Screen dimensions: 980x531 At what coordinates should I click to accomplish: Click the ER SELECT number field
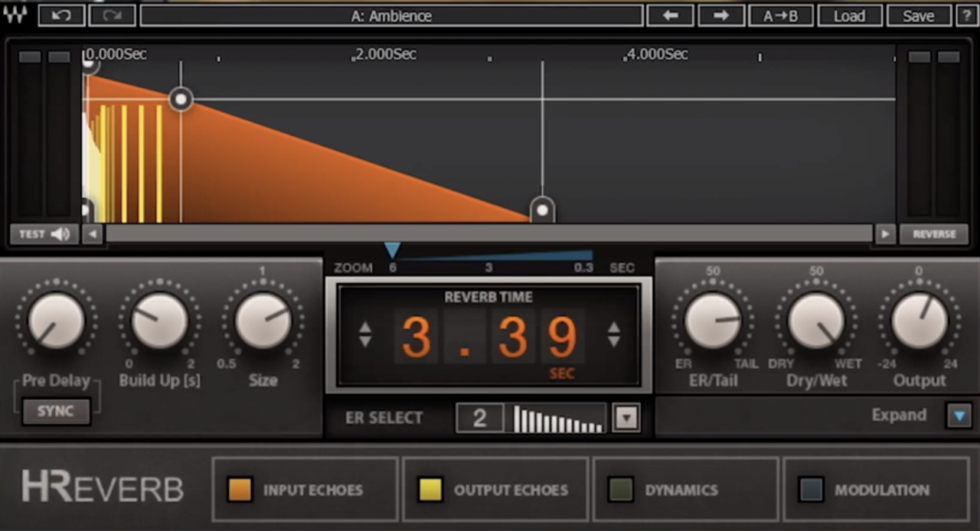pos(480,418)
